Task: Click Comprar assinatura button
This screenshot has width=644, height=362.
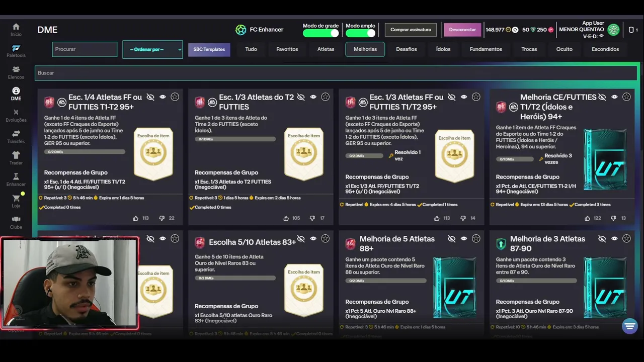Action: click(x=411, y=30)
